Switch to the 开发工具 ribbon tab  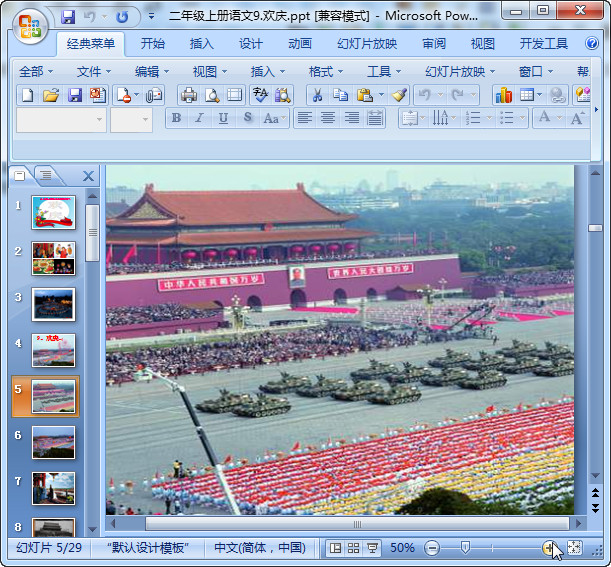pos(544,43)
